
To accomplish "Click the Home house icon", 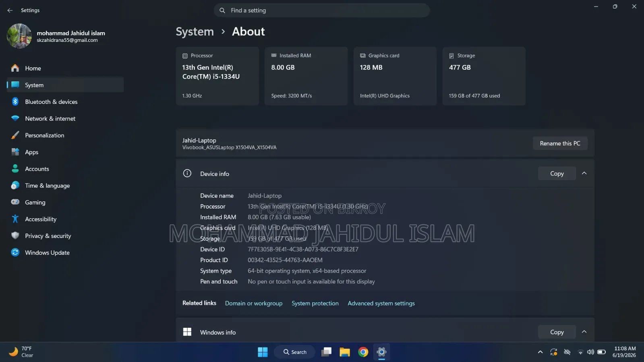I will [x=15, y=68].
